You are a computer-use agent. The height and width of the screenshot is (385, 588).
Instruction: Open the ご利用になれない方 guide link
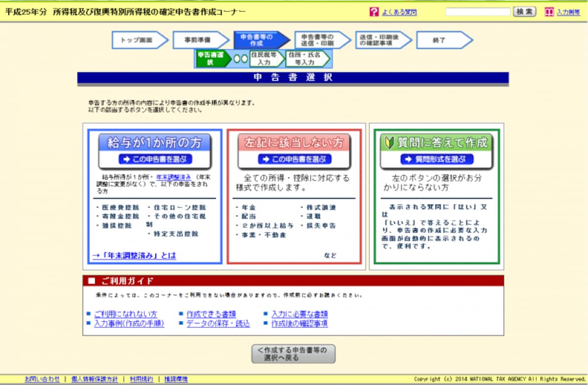point(125,314)
